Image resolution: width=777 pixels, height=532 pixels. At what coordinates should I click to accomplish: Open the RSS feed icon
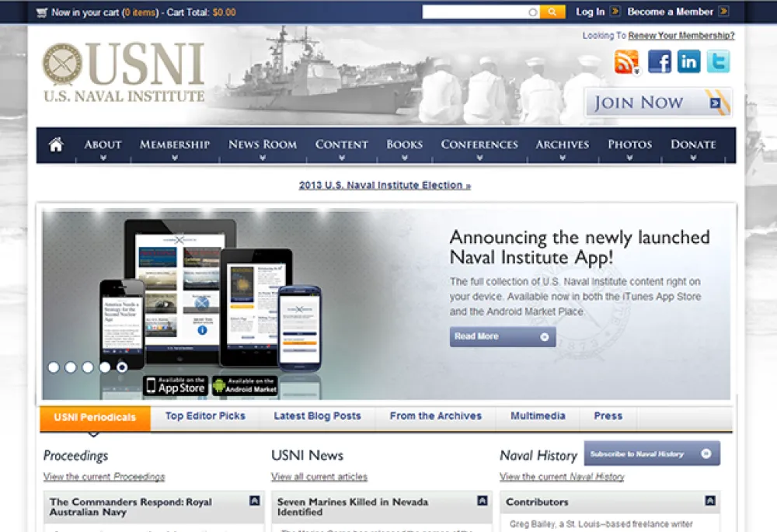point(627,62)
